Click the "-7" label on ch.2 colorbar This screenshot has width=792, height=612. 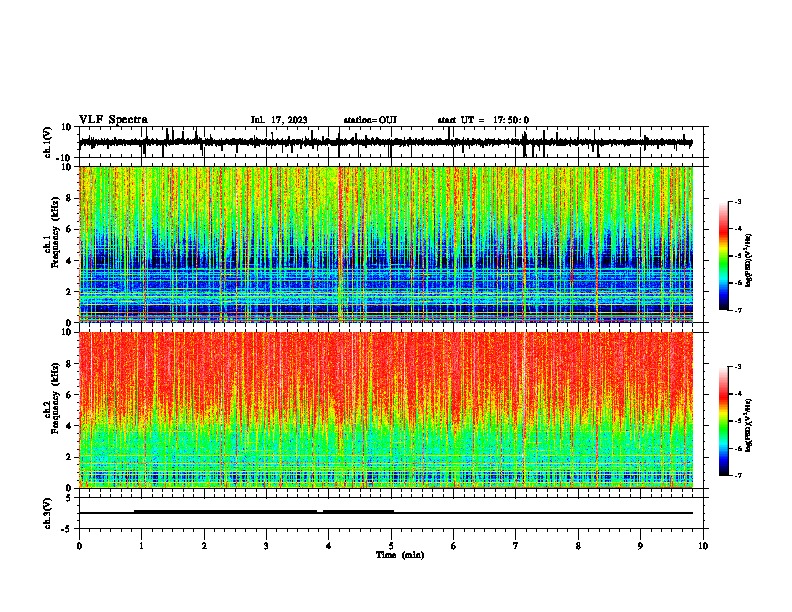tap(738, 475)
